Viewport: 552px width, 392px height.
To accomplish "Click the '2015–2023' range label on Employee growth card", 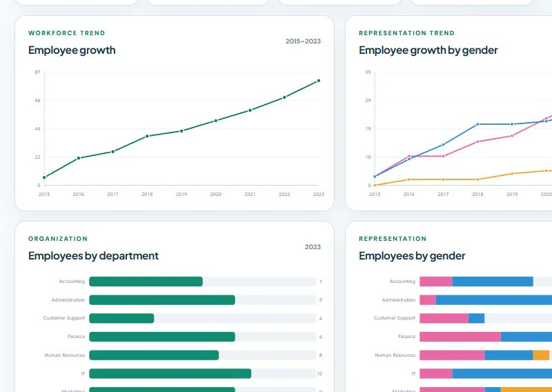I will tap(303, 41).
